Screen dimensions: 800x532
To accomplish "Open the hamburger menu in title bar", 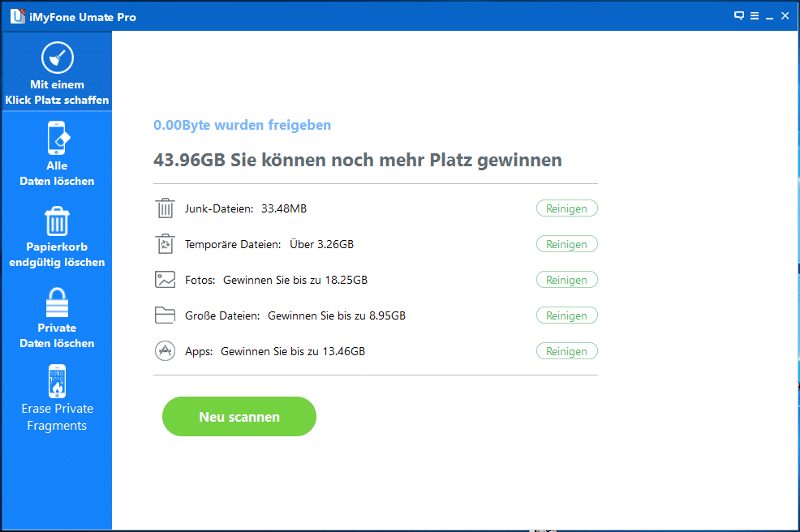I will click(x=755, y=15).
